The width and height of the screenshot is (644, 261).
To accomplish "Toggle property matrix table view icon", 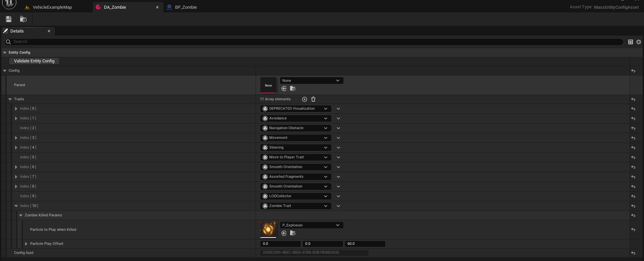I will coord(630,42).
